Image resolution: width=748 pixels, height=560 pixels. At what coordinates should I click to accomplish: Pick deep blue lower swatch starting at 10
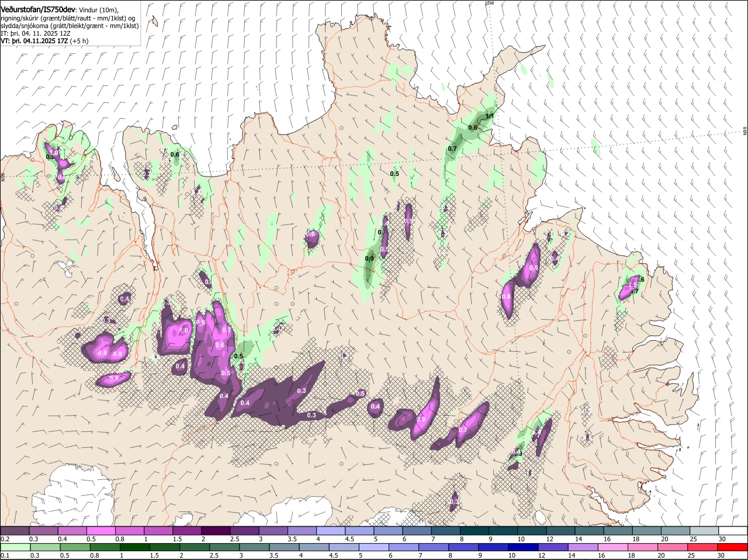tap(523, 547)
